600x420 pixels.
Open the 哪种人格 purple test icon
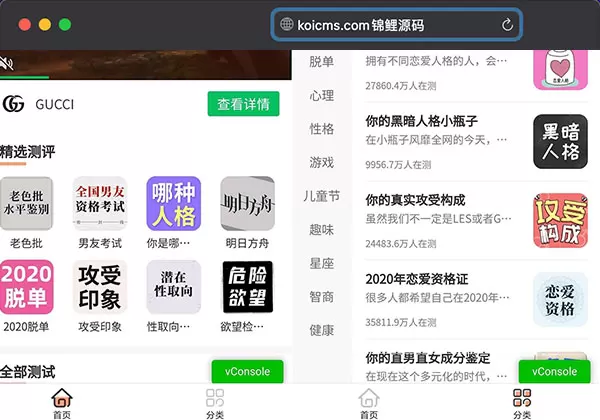[x=174, y=203]
